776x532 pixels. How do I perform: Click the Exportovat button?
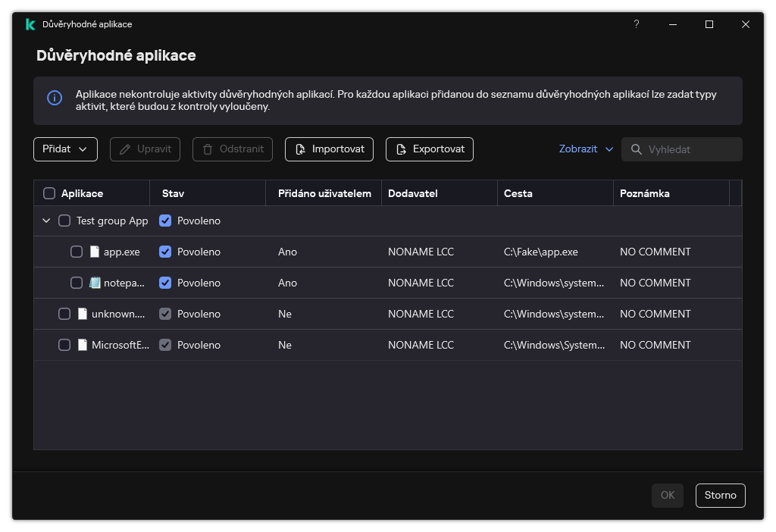click(429, 149)
